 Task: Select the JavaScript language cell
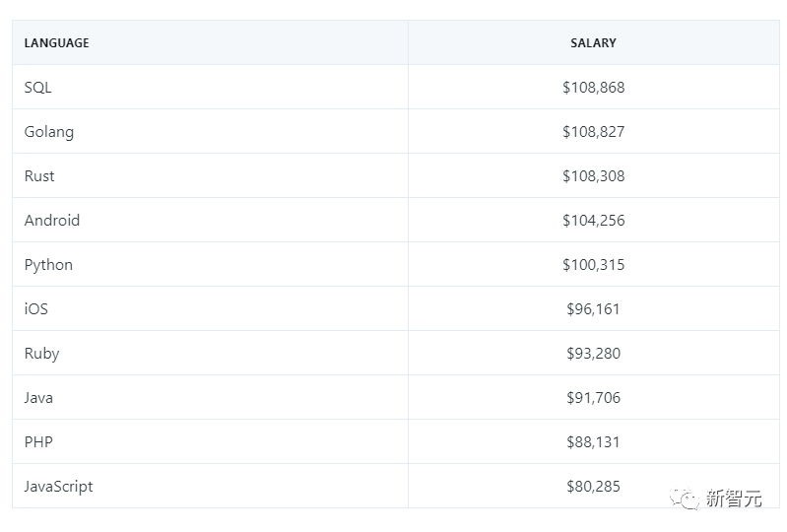click(x=59, y=487)
